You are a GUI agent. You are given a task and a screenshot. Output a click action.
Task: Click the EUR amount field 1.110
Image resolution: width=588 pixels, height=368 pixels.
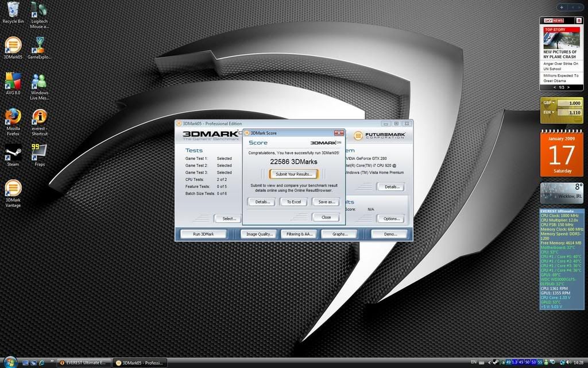[x=569, y=112]
